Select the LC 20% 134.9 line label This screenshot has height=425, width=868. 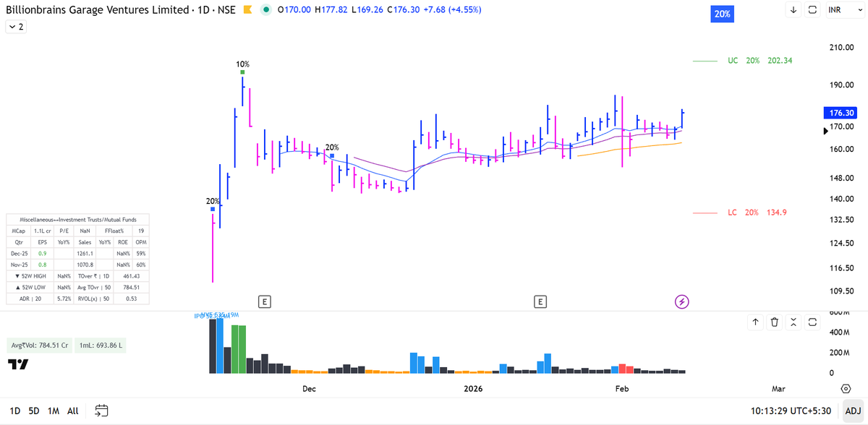tap(757, 212)
